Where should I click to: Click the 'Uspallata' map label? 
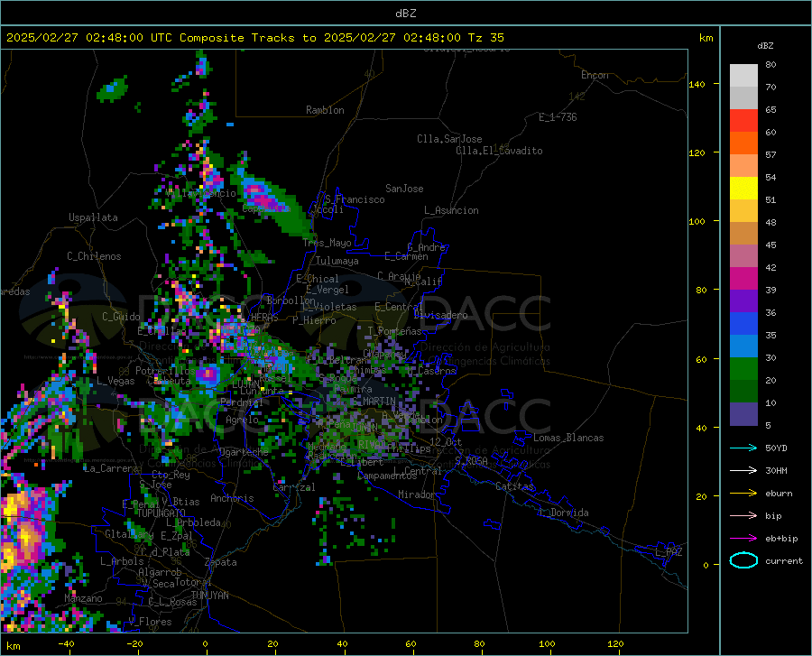tap(93, 217)
